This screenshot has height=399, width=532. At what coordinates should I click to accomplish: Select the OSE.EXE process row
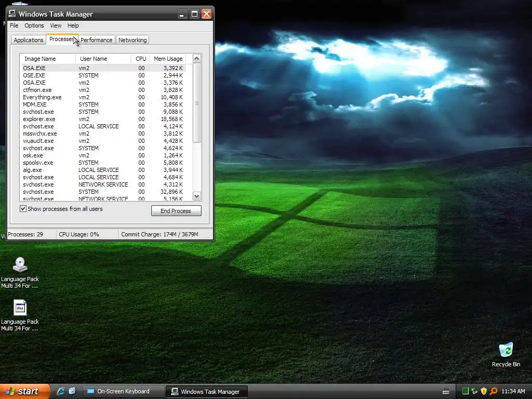103,75
